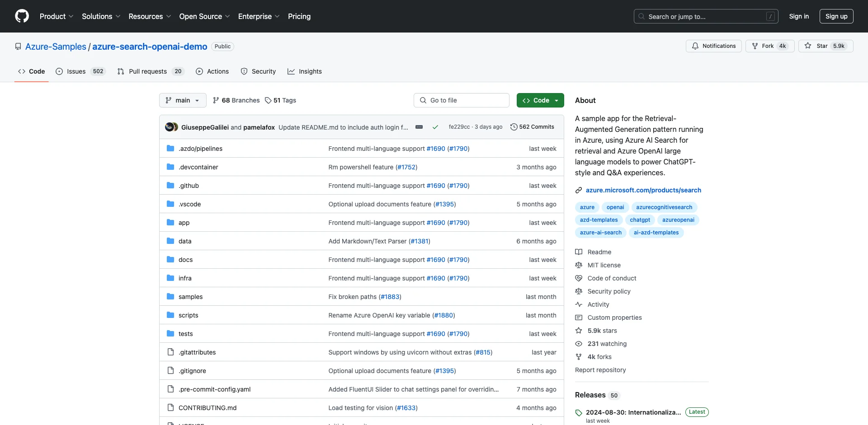The height and width of the screenshot is (425, 868).
Task: Expand the Product menu
Action: pyautogui.click(x=57, y=16)
